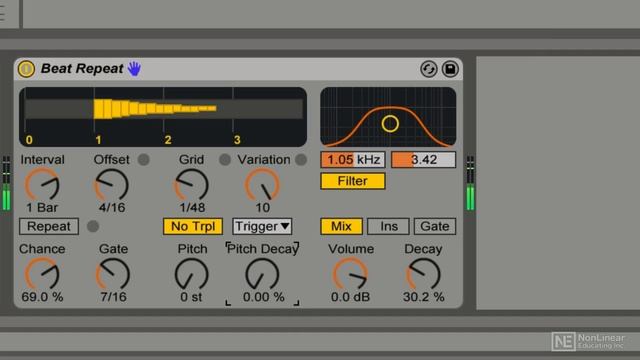Click marker 2 in the repeat display
The height and width of the screenshot is (360, 640).
pos(168,140)
